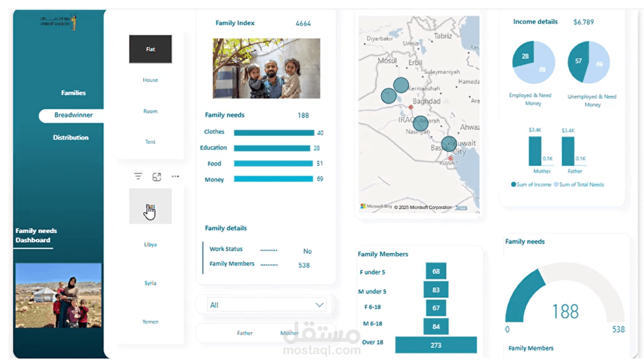Select Yemen in the country list
The width and height of the screenshot is (644, 364).
coord(150,321)
